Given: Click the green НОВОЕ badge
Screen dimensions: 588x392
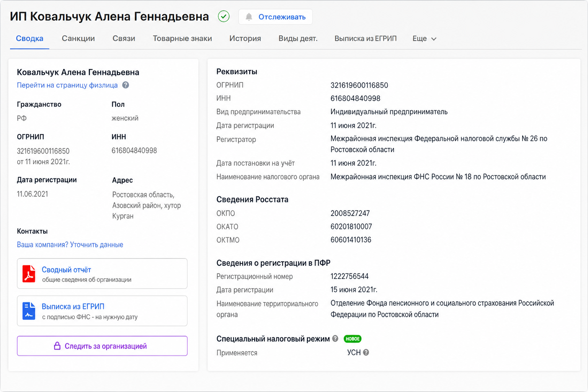Looking at the screenshot, I should [x=353, y=339].
